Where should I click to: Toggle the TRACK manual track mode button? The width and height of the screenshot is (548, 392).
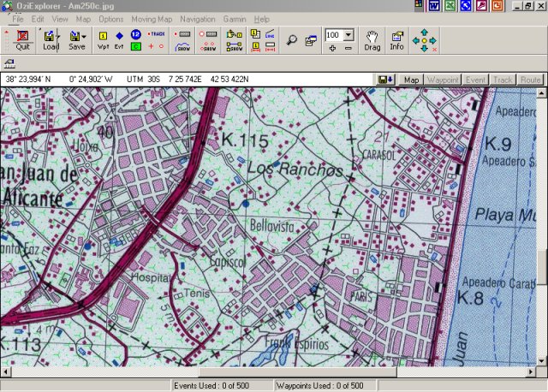click(x=156, y=34)
